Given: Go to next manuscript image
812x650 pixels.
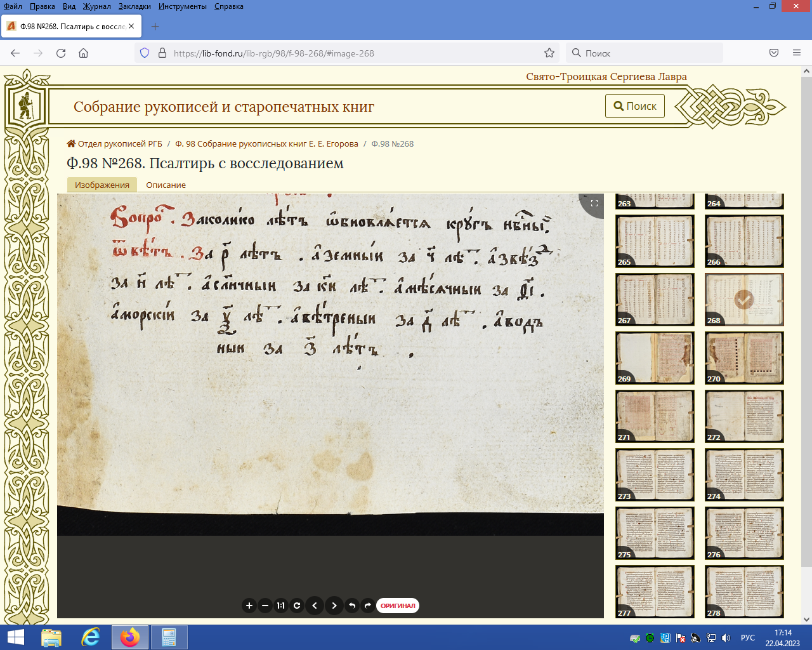Looking at the screenshot, I should tap(334, 606).
